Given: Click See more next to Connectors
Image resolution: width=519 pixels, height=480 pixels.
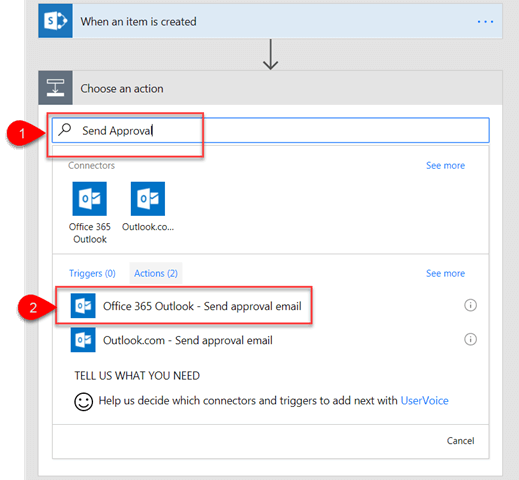Looking at the screenshot, I should tap(445, 165).
